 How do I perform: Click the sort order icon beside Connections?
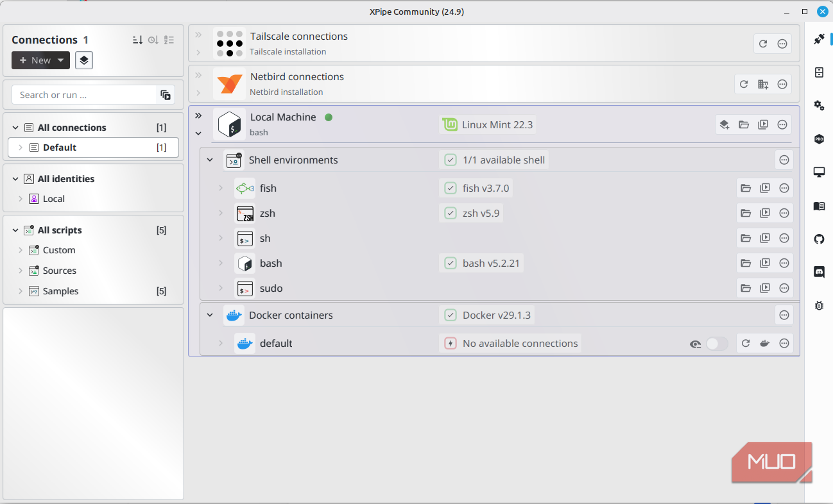pos(137,40)
